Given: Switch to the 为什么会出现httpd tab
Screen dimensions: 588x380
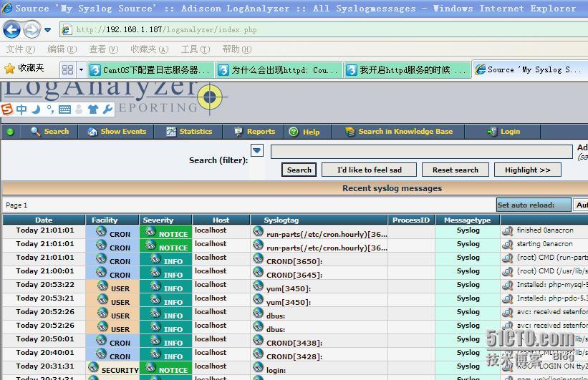Looking at the screenshot, I should click(279, 70).
